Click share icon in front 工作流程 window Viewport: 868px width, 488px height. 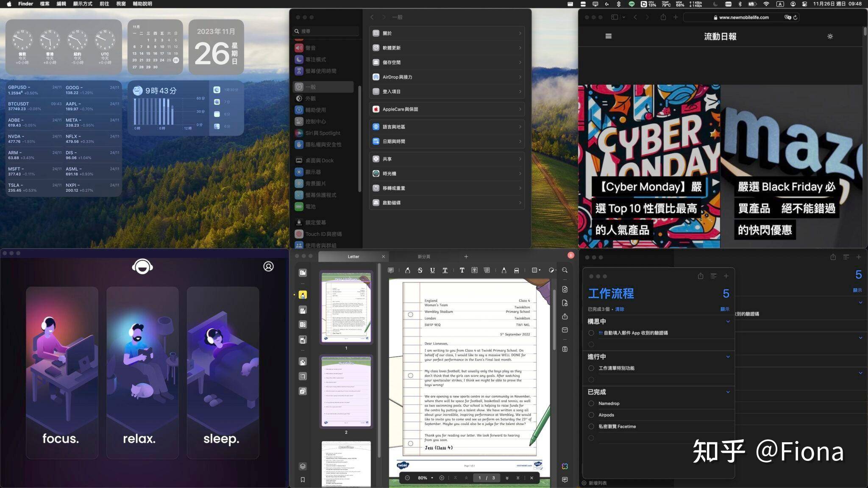[701, 276]
